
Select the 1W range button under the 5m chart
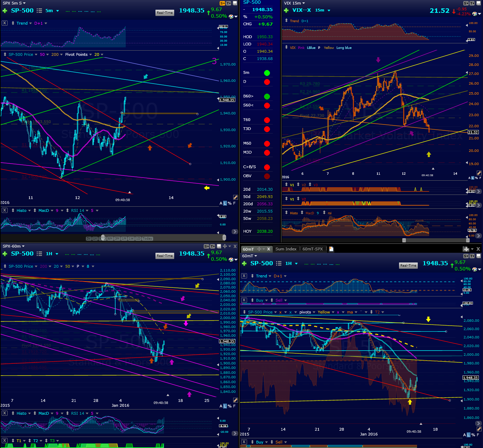click(x=131, y=239)
